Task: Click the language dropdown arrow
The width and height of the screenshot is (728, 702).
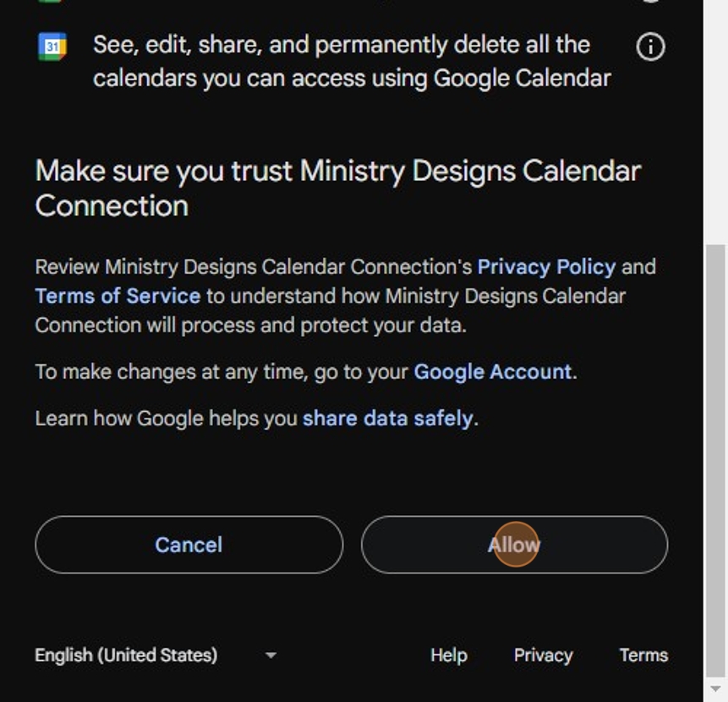Action: tap(271, 655)
